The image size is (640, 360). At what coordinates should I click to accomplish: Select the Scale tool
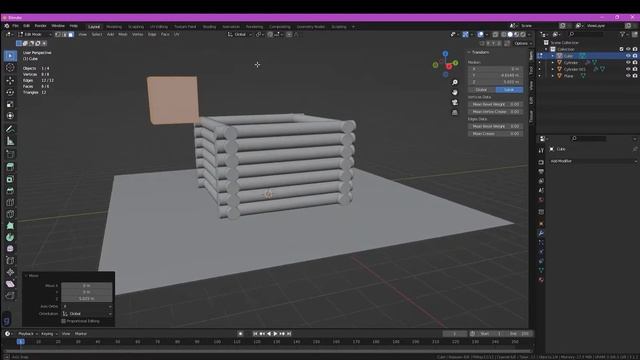(10, 104)
